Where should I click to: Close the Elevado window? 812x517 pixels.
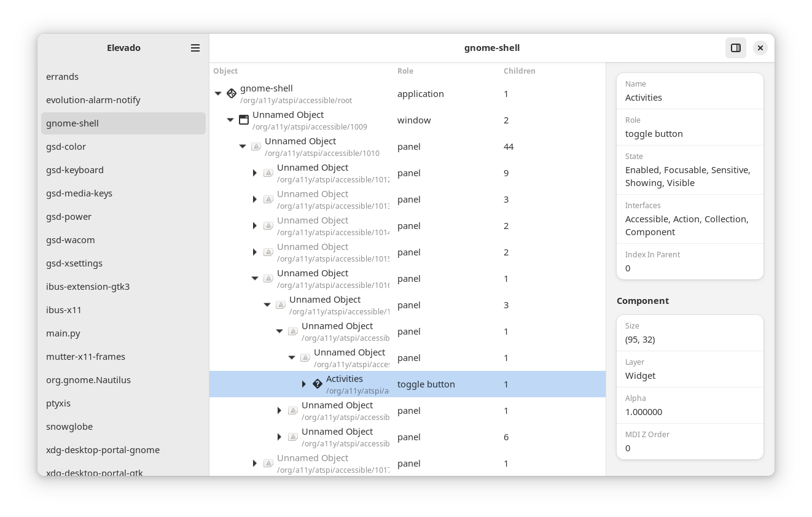[x=760, y=48]
